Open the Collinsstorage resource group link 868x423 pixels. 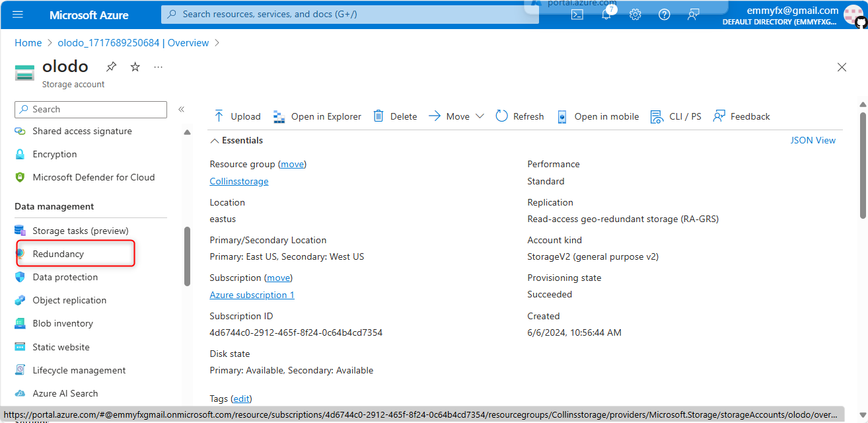pos(239,181)
